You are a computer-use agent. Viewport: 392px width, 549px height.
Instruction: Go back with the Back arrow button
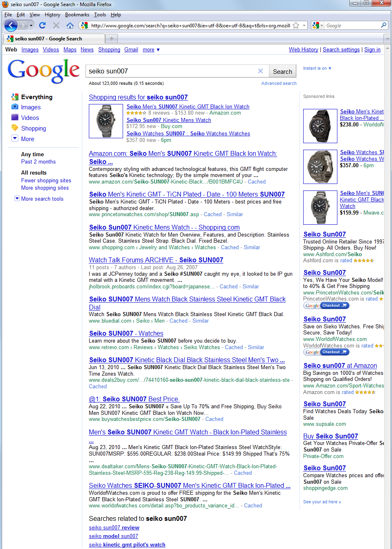point(11,25)
